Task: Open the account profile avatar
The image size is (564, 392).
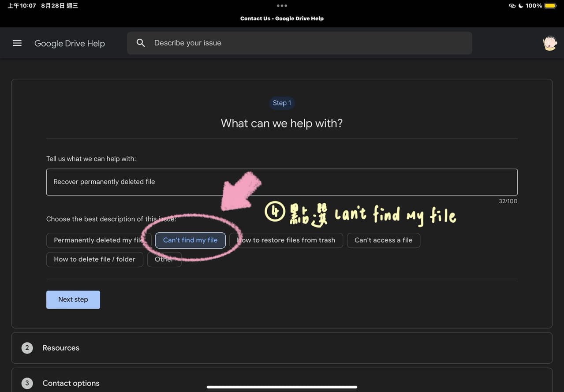Action: [550, 43]
